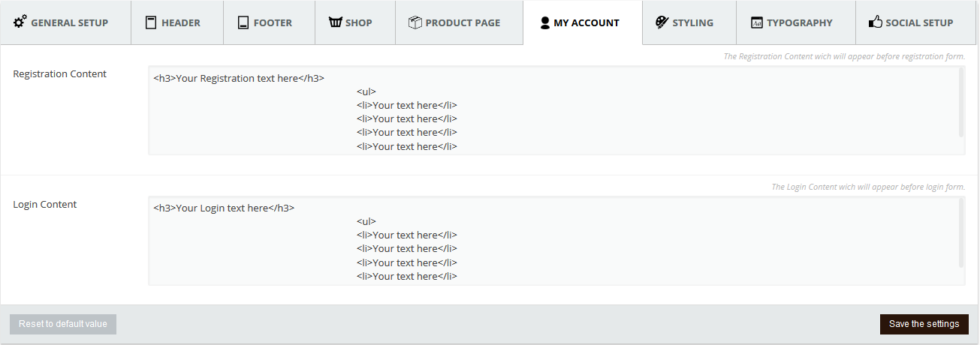
Task: Click the Typography font icon
Action: 757,22
